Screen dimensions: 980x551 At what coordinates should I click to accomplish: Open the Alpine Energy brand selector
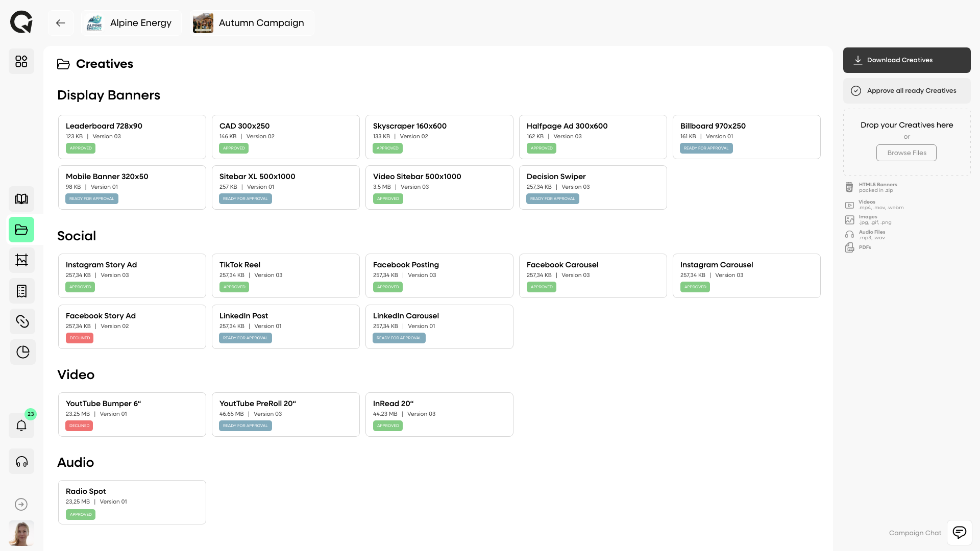tap(131, 22)
